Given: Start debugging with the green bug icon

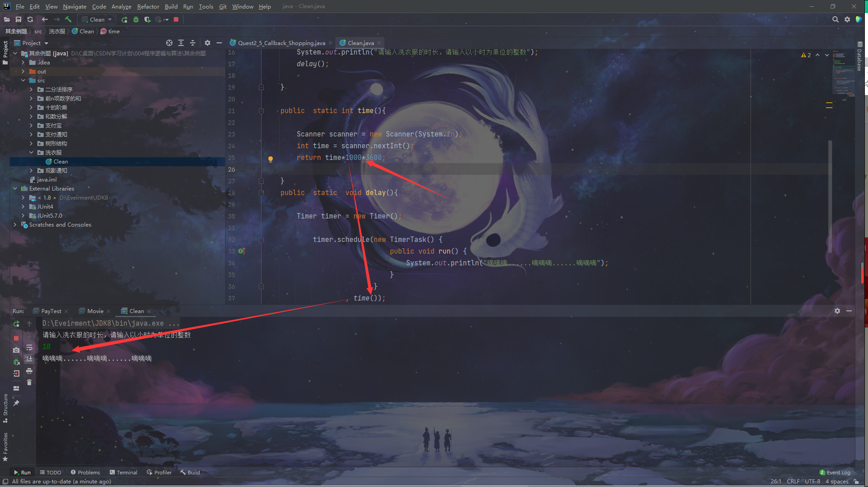Looking at the screenshot, I should pyautogui.click(x=136, y=19).
